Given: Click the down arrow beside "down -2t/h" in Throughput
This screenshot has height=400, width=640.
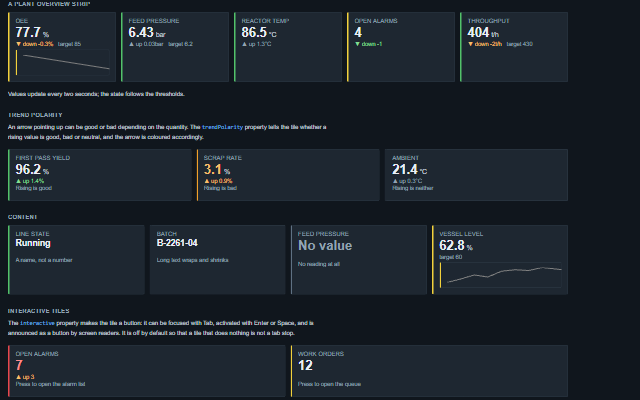Looking at the screenshot, I should click(470, 44).
